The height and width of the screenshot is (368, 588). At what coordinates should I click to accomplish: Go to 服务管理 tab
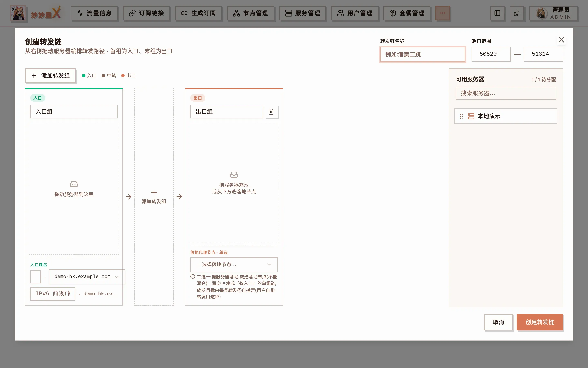tap(303, 13)
